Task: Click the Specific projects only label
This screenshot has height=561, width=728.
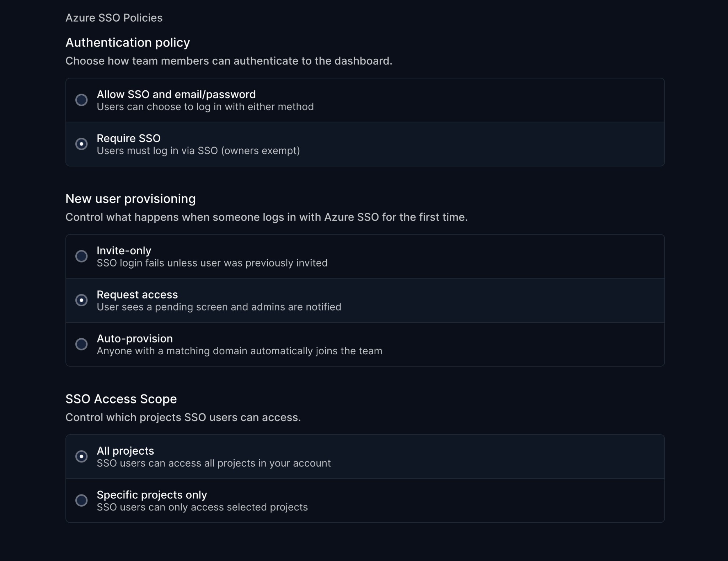Action: click(152, 494)
